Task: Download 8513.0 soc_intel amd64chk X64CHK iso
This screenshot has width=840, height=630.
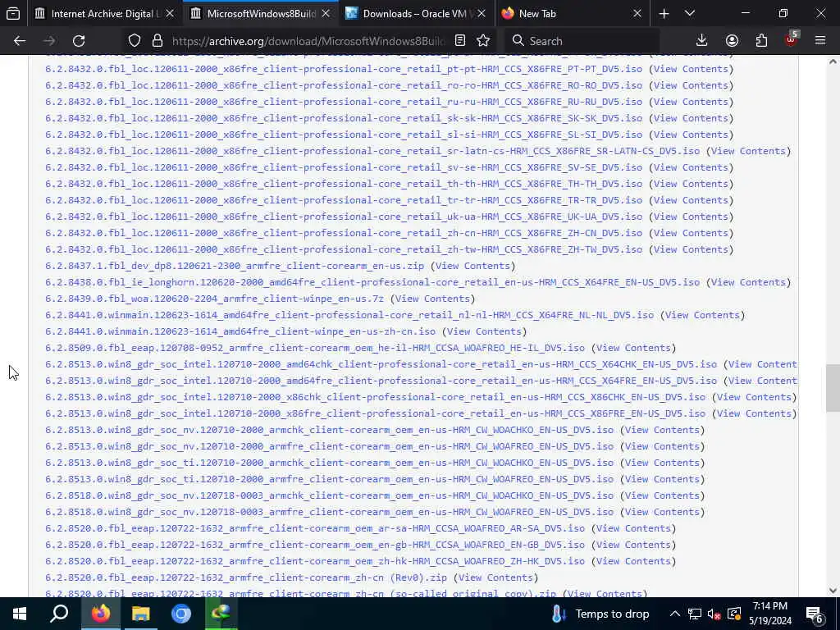Action: (x=381, y=364)
